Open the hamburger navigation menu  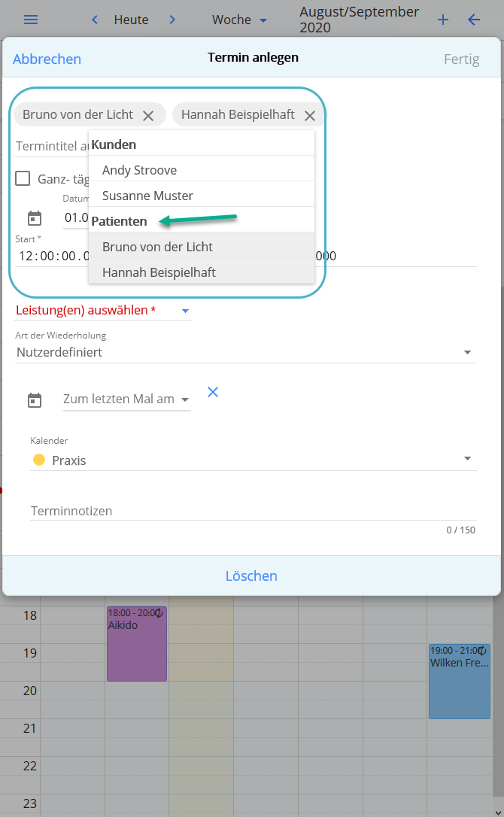pyautogui.click(x=30, y=20)
